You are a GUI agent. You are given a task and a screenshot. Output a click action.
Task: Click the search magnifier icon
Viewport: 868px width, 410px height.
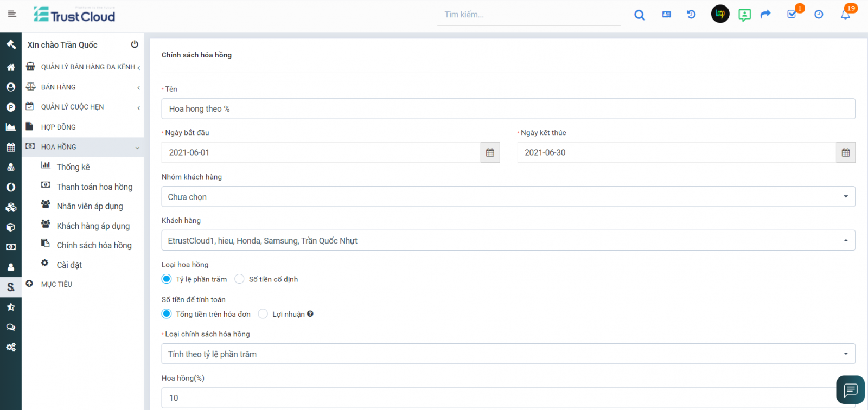640,15
